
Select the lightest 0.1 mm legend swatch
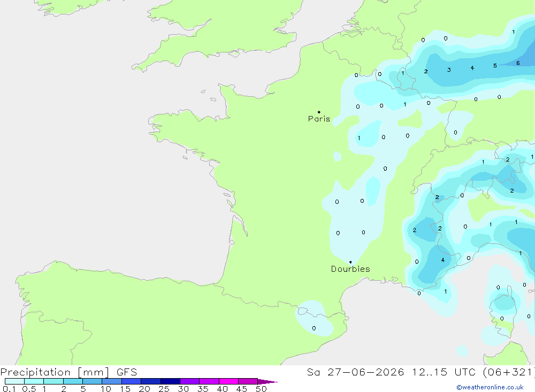click(x=14, y=381)
